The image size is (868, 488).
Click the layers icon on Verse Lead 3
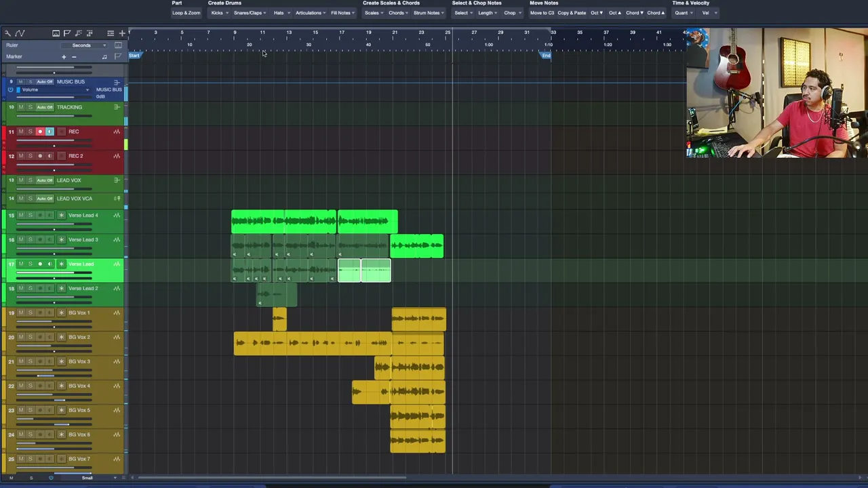(x=61, y=240)
